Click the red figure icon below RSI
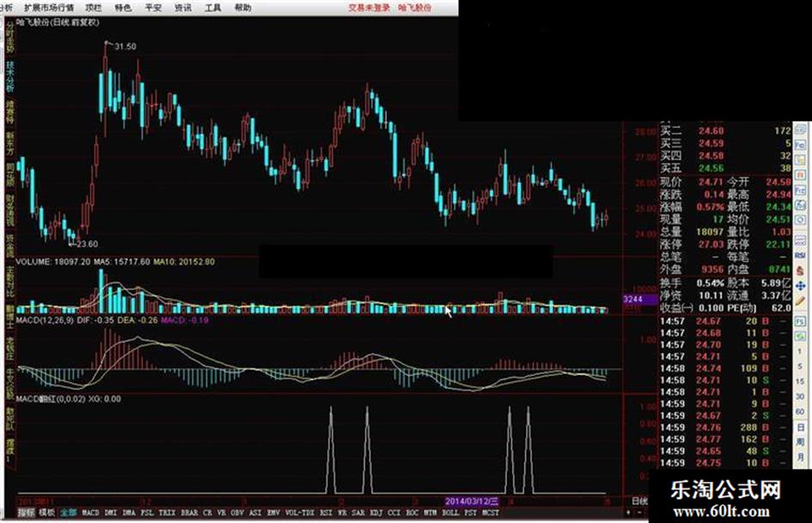The height and width of the screenshot is (523, 812). click(800, 270)
